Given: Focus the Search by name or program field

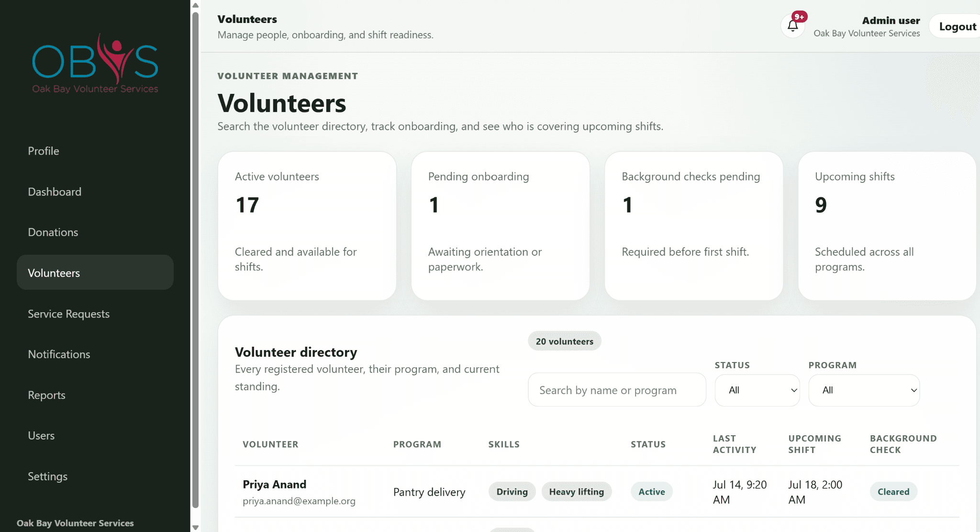Looking at the screenshot, I should coord(617,390).
